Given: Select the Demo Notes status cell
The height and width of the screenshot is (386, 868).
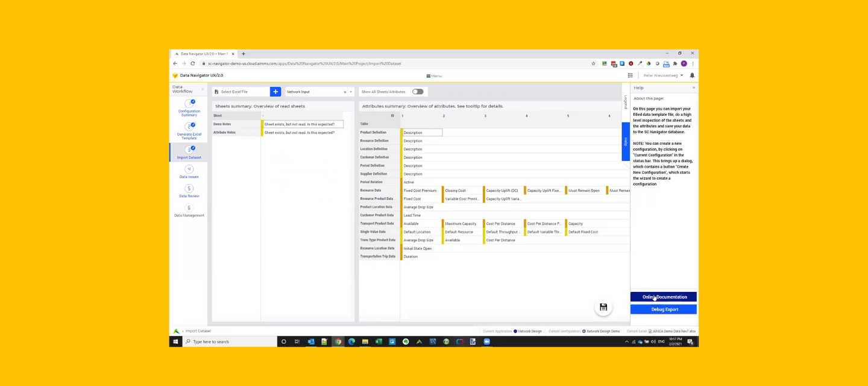Looking at the screenshot, I should click(303, 124).
